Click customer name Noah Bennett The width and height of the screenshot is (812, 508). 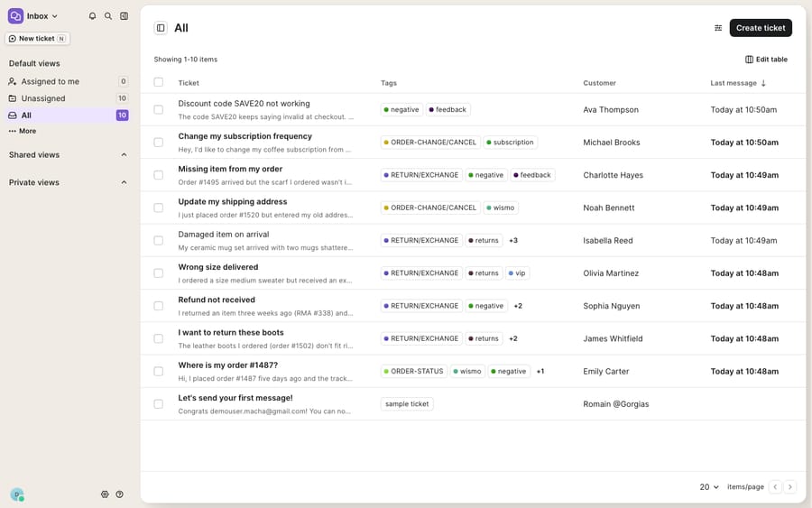click(608, 208)
